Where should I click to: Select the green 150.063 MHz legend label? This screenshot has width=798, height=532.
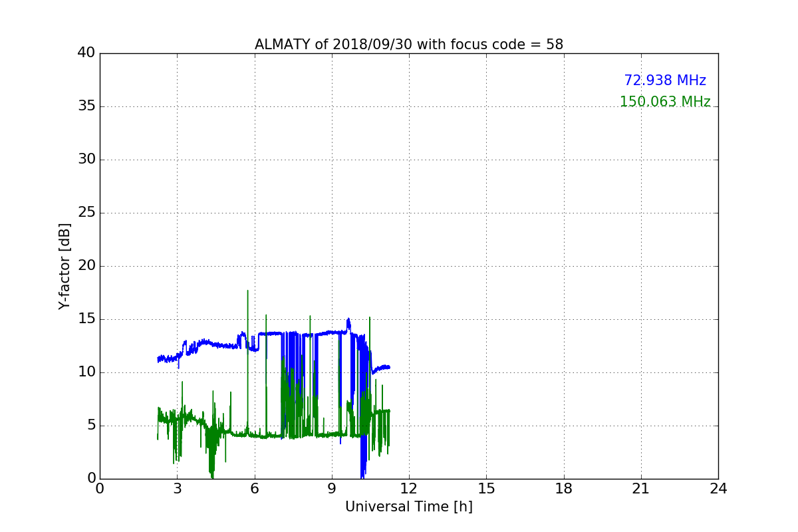coord(665,102)
